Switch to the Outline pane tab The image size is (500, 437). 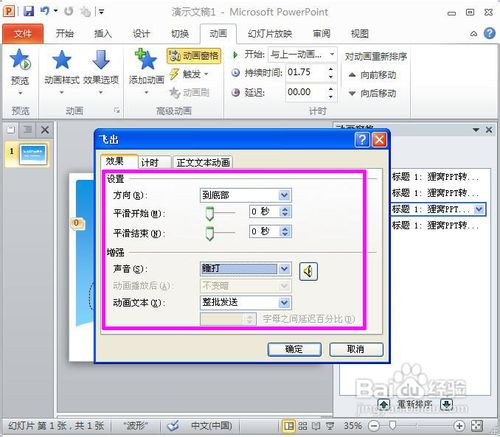28,130
